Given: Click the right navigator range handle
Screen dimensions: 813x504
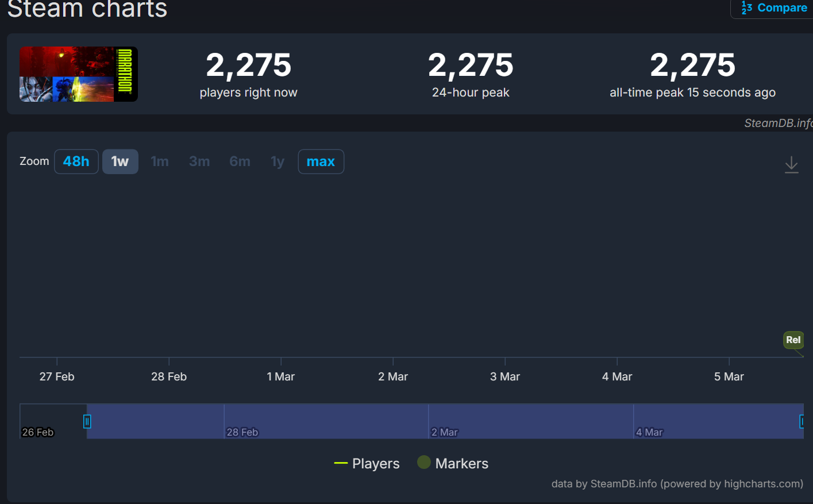Looking at the screenshot, I should (802, 421).
